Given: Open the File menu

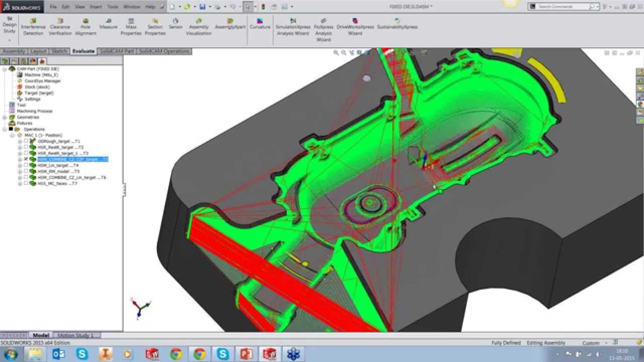Looking at the screenshot, I should pos(53,7).
